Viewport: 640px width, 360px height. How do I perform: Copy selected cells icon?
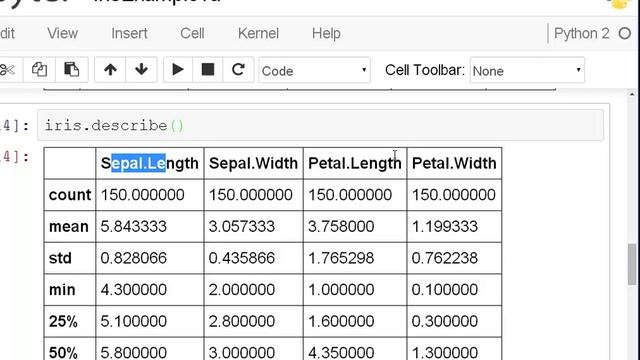39,70
